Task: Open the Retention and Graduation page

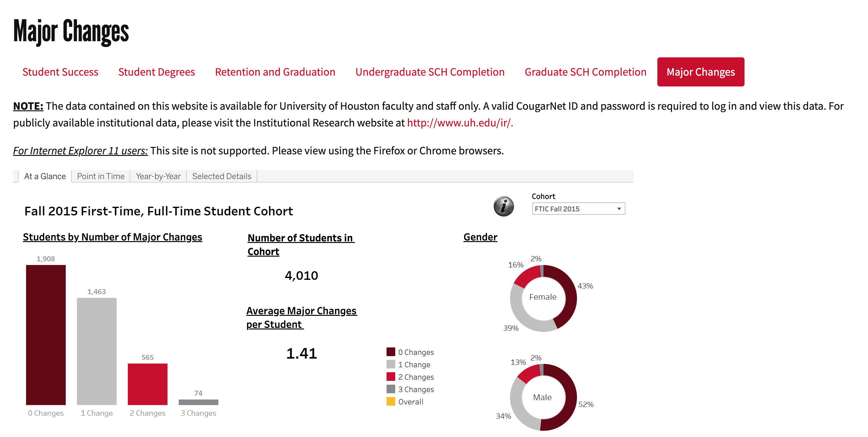Action: click(x=275, y=72)
